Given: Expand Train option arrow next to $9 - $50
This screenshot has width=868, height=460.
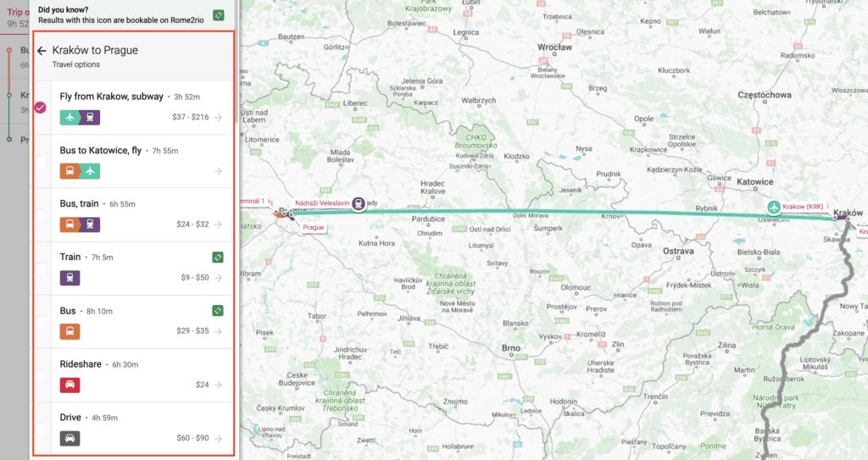Looking at the screenshot, I should pyautogui.click(x=218, y=277).
